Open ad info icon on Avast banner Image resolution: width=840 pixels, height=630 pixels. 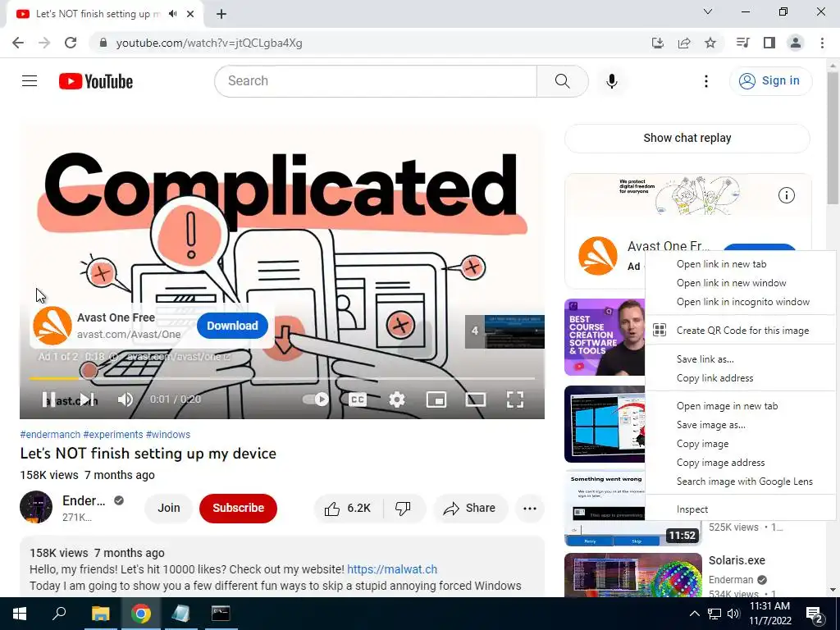click(786, 195)
